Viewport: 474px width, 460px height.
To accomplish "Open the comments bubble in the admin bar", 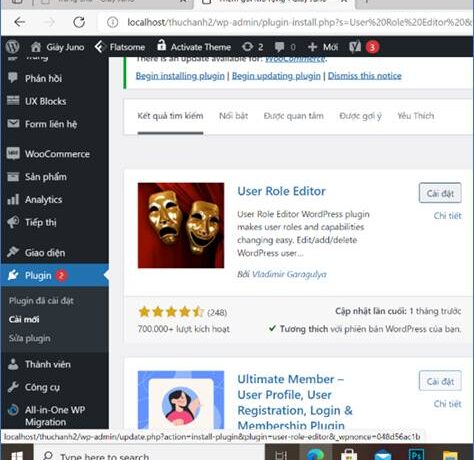I will pyautogui.click(x=285, y=47).
